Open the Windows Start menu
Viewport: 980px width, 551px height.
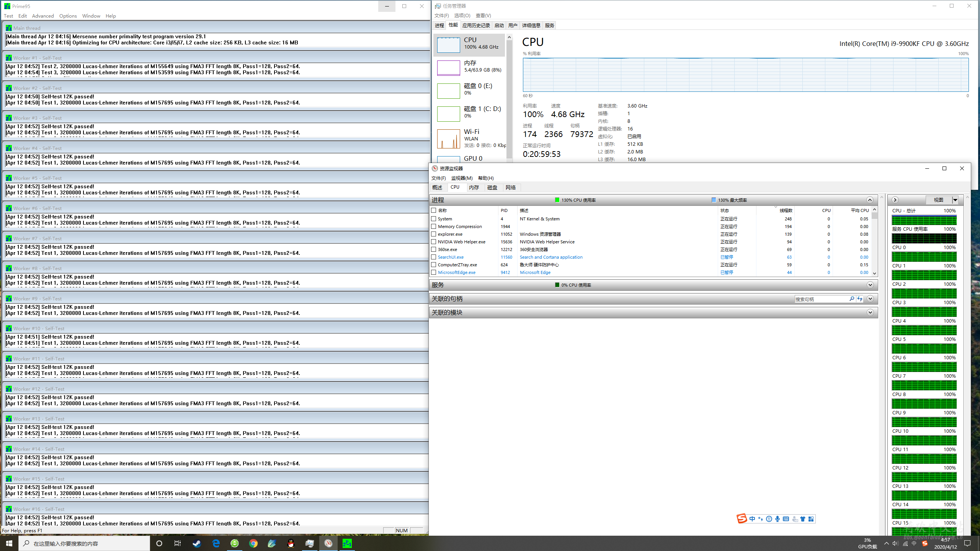[x=9, y=543]
